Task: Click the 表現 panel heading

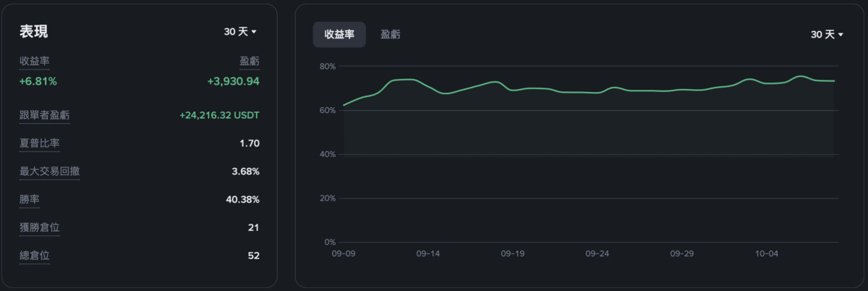Action: click(x=33, y=32)
